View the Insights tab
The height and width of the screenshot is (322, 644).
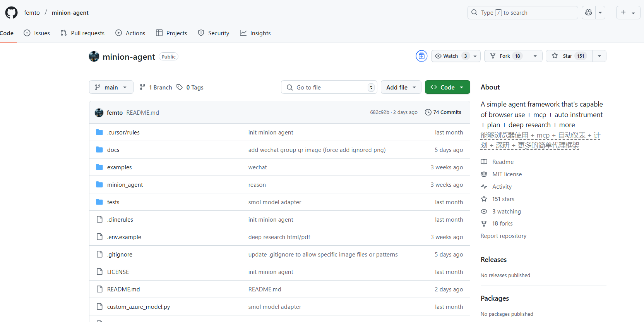point(255,33)
